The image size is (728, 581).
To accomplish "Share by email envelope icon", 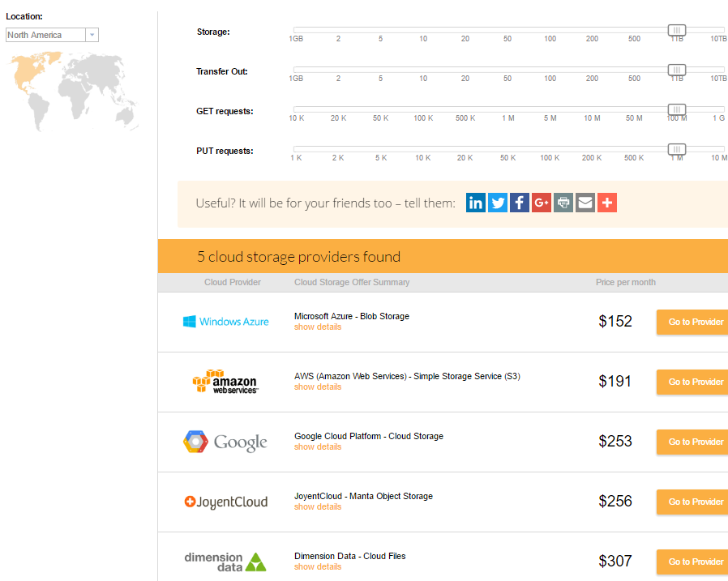I will pos(585,203).
